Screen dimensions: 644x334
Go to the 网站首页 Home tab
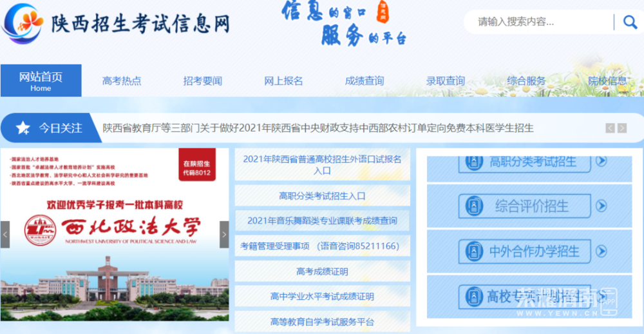point(41,81)
